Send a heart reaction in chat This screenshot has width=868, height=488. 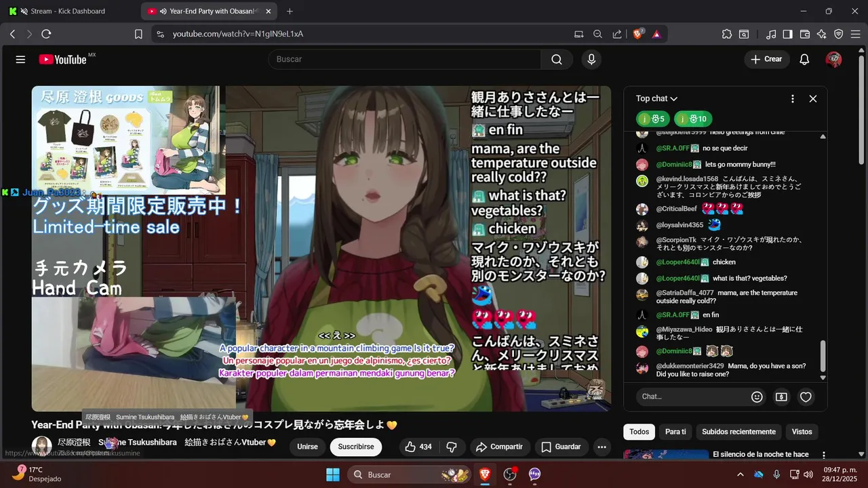806,397
